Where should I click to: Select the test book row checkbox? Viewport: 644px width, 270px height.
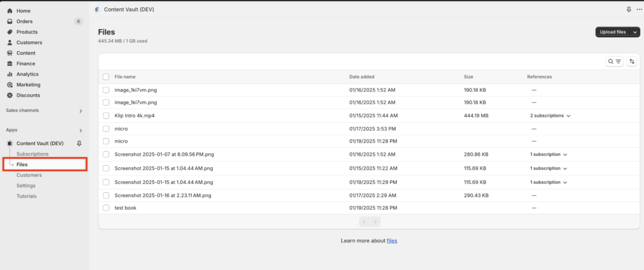click(106, 208)
